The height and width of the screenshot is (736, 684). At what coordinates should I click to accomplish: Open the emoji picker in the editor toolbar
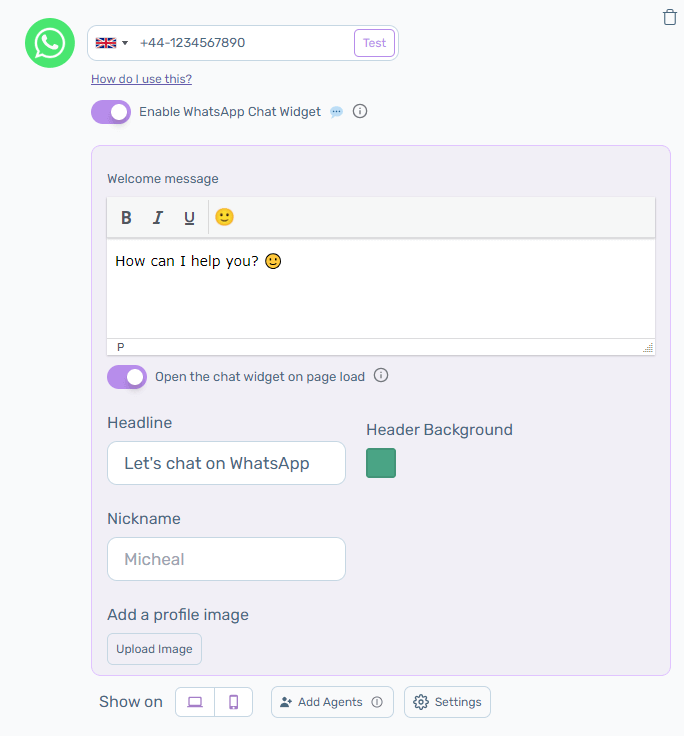(224, 217)
